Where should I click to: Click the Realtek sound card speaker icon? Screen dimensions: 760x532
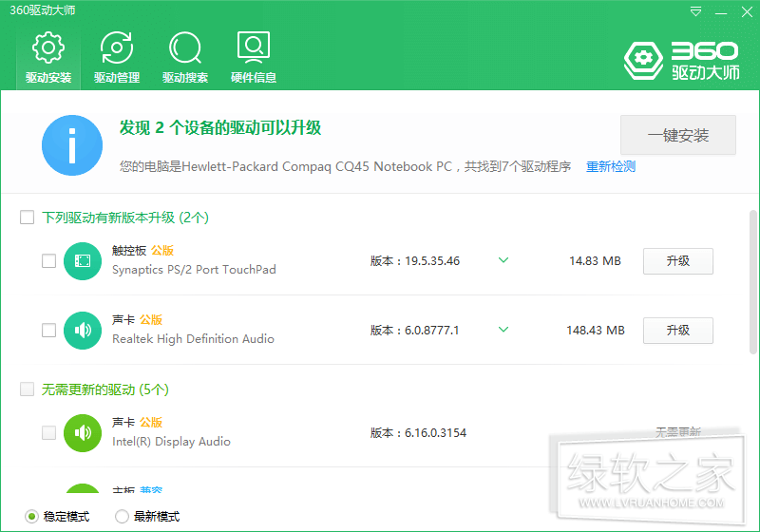point(83,331)
